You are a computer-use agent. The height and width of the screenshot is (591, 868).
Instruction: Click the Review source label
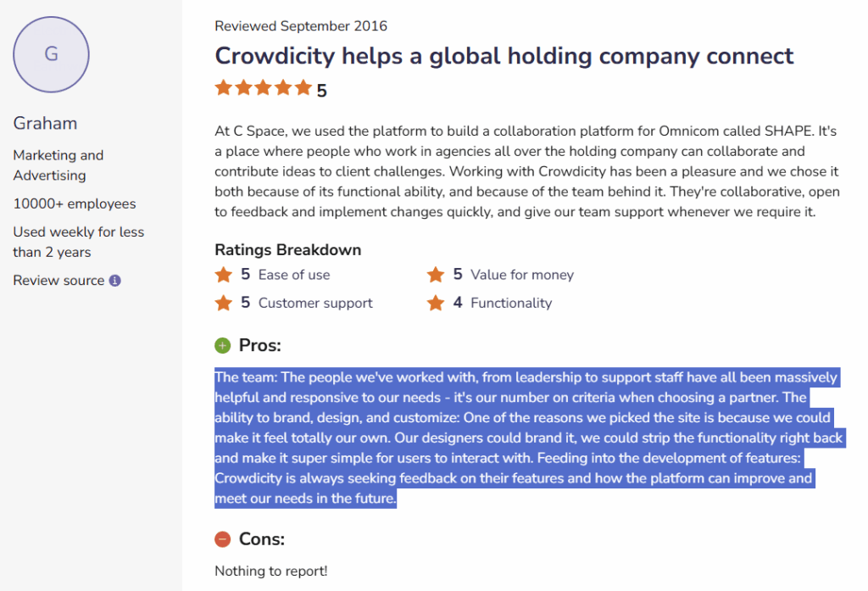pos(58,281)
